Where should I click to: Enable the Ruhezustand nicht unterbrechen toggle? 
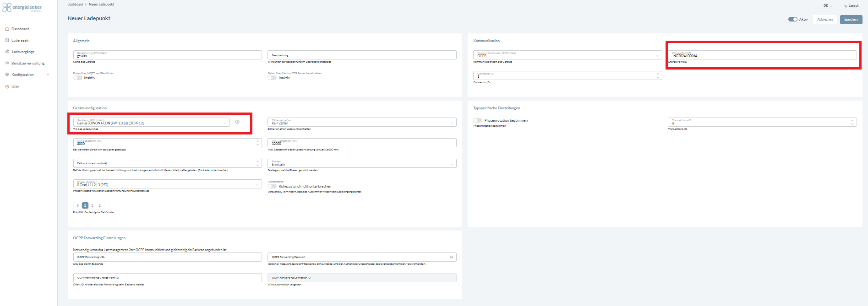tap(273, 186)
